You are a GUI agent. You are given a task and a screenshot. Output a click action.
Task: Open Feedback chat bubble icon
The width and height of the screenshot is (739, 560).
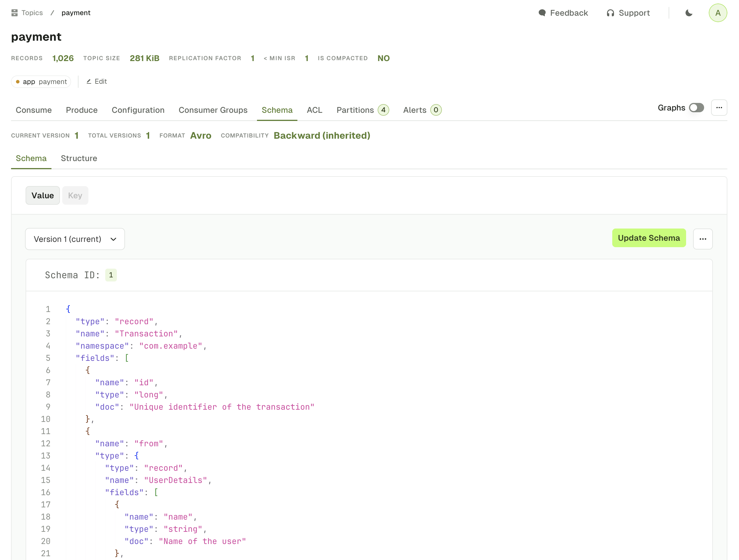(x=542, y=13)
